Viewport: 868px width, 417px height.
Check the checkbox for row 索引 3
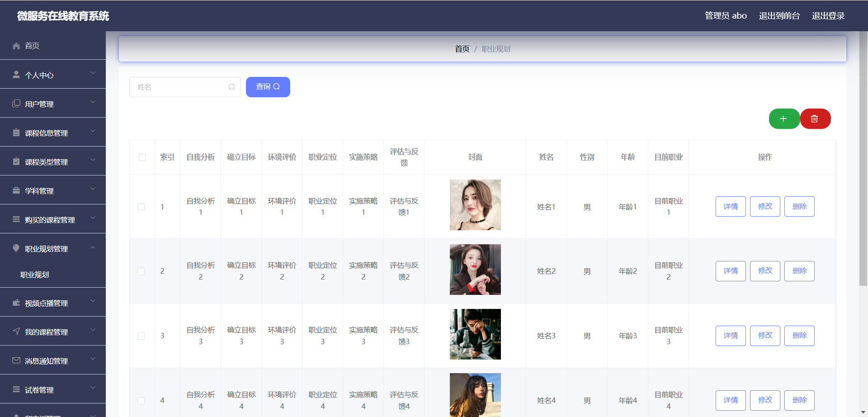[x=141, y=336]
